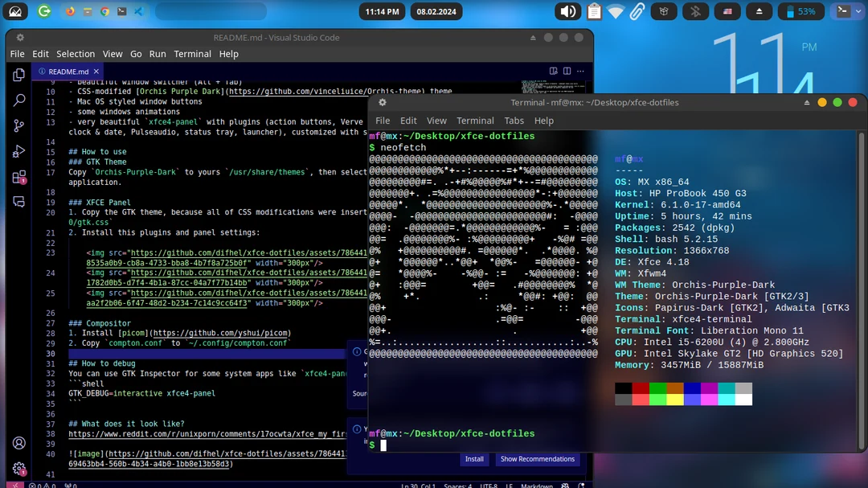Open the More Actions ellipsis in the editor
The image size is (868, 488).
(x=580, y=71)
